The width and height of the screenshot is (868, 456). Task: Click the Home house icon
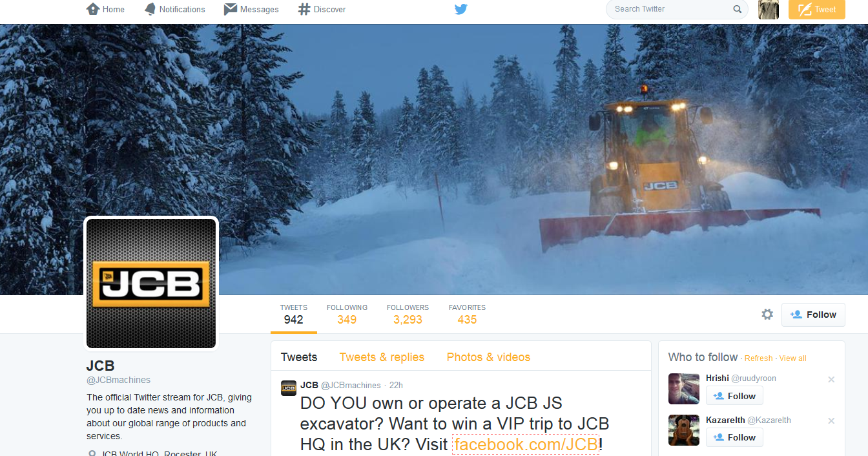[x=93, y=9]
